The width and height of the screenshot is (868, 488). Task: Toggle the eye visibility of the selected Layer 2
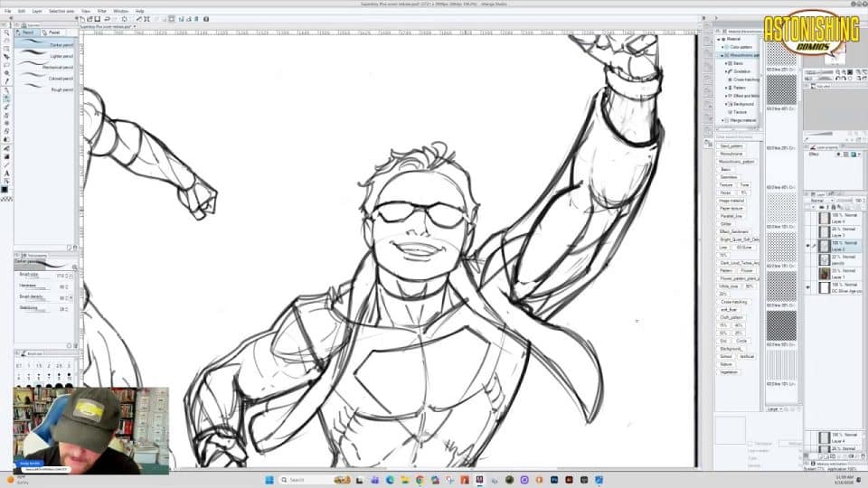pos(808,246)
